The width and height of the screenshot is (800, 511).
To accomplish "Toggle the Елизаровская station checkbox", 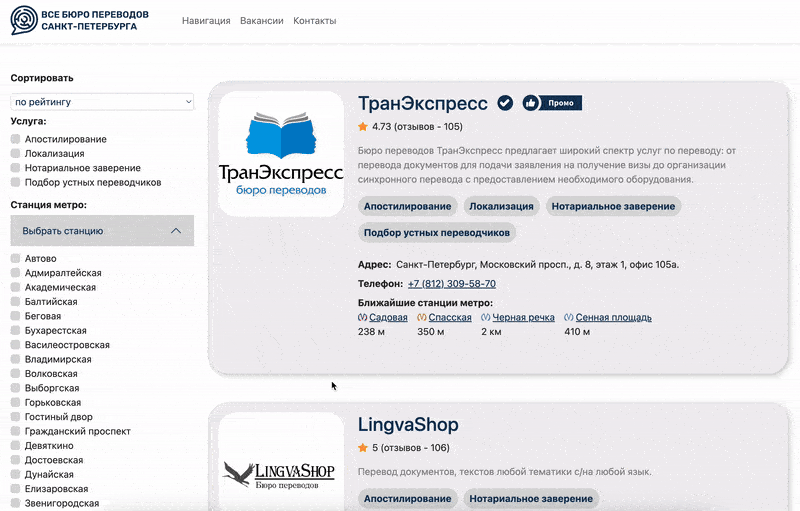I will pos(15,488).
